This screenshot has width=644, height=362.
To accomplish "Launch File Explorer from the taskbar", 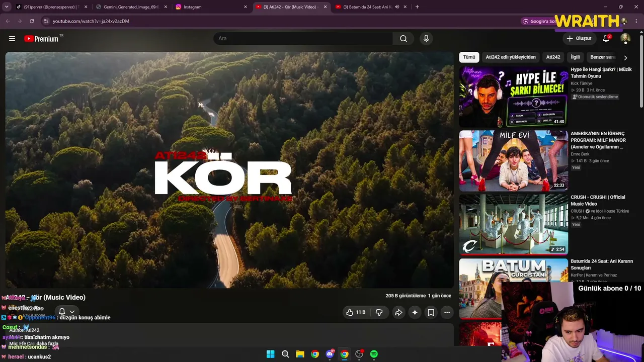I will coord(300,354).
